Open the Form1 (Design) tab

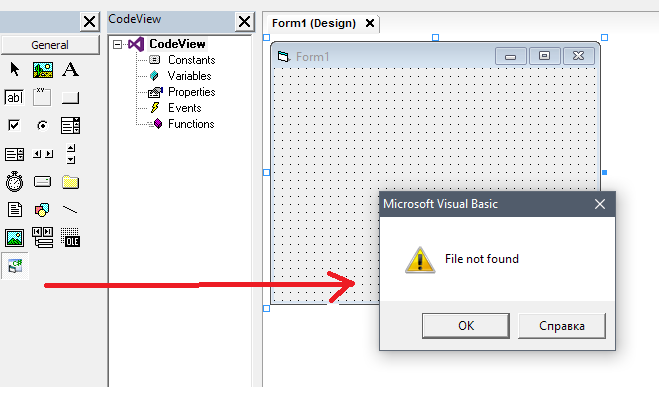(x=314, y=23)
